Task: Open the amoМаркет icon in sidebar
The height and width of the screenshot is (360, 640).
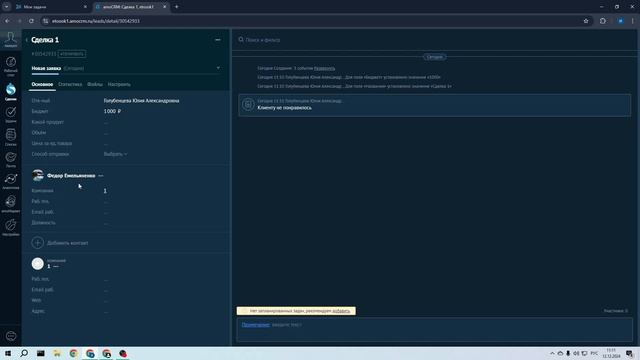Action: coord(11,201)
